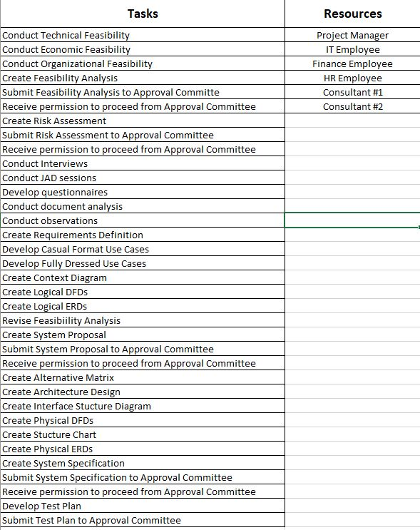Select the Create Logical DFDs cell

click(x=143, y=292)
